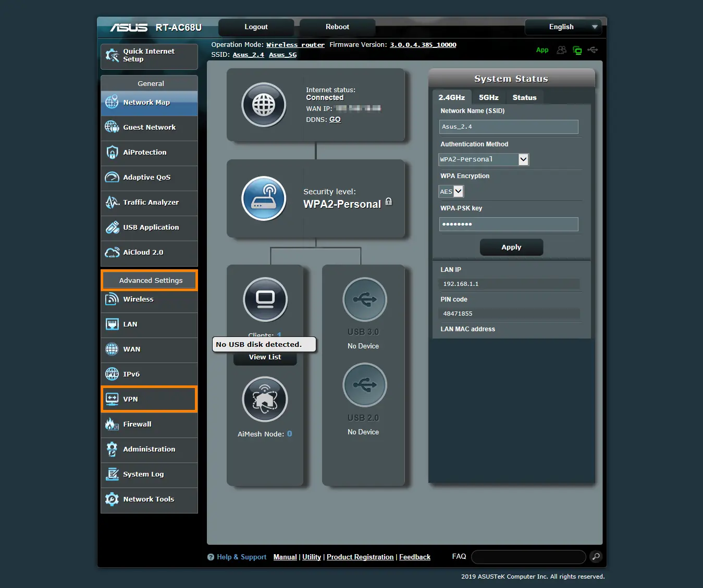Click the Network Tools icon
703x588 pixels.
[x=112, y=499]
